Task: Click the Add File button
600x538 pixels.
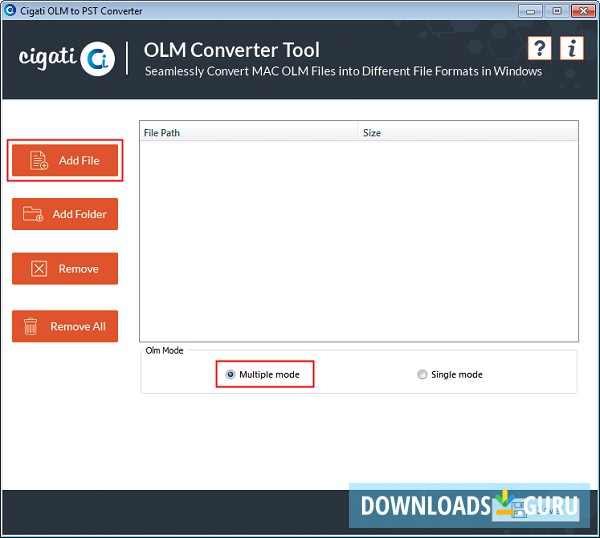Action: 65,160
